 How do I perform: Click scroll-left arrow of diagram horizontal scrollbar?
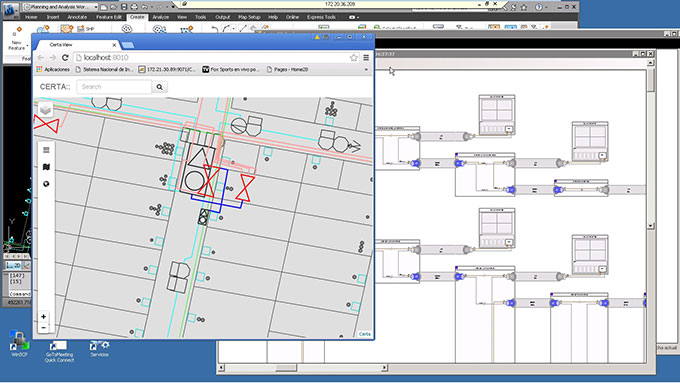coord(221,368)
